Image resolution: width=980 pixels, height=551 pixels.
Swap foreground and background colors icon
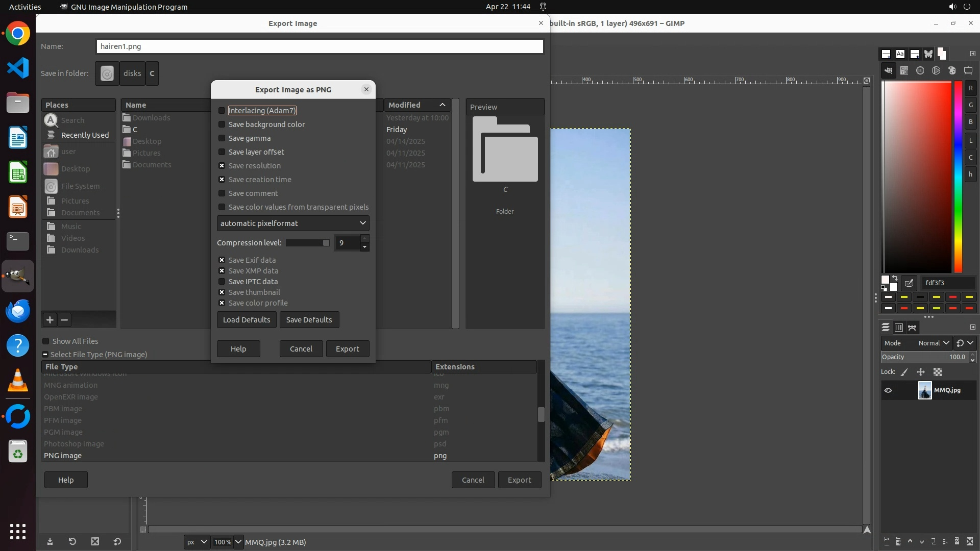(895, 278)
